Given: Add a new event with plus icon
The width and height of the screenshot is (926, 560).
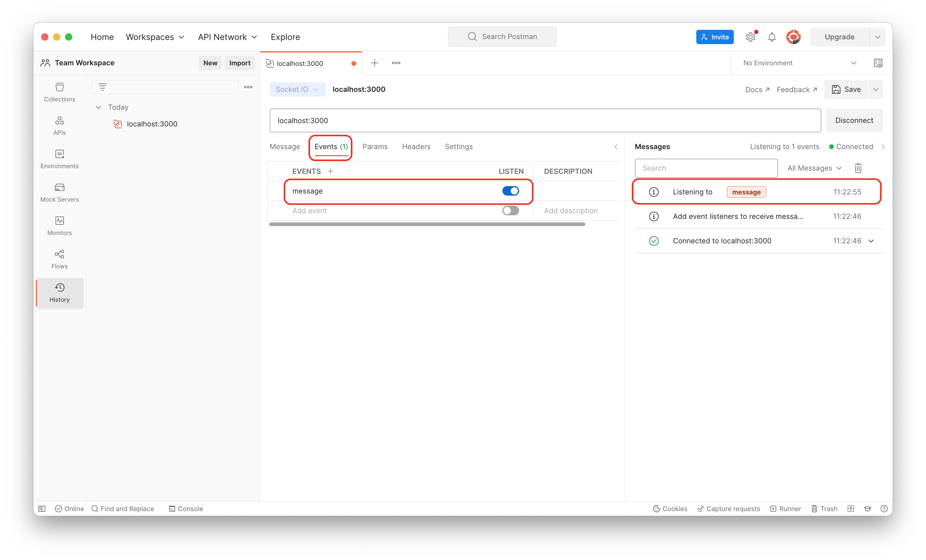Looking at the screenshot, I should [330, 171].
